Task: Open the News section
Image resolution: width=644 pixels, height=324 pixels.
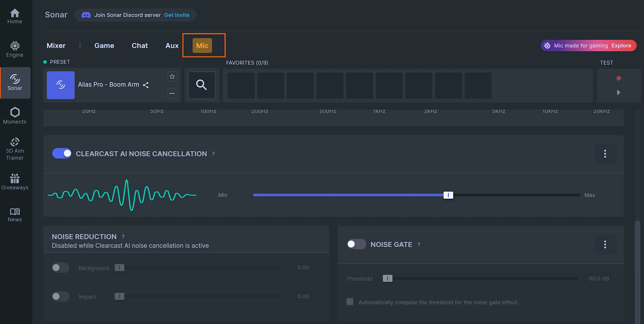Action: point(15,215)
